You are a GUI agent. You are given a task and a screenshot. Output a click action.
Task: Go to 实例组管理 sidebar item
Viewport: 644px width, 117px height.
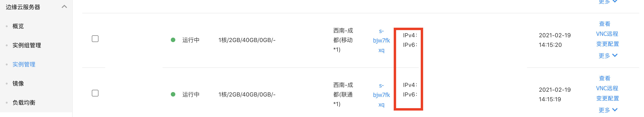[27, 45]
